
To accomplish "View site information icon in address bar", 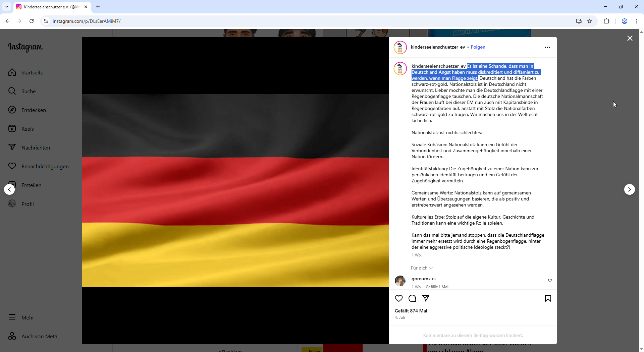I will tap(46, 21).
